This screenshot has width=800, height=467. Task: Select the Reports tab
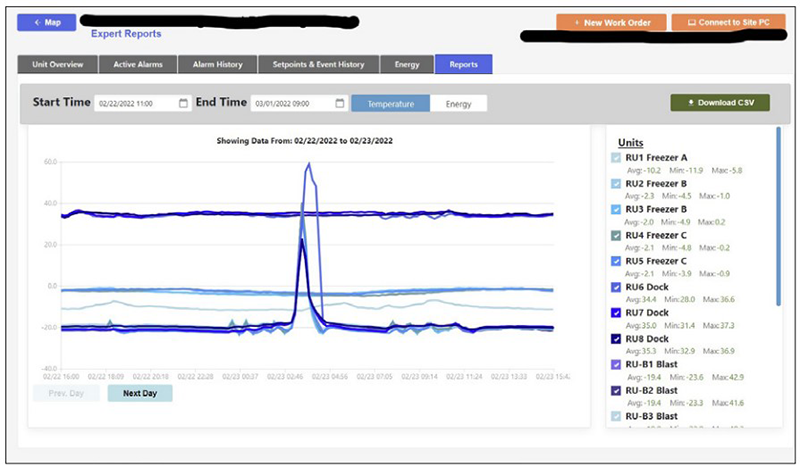463,64
